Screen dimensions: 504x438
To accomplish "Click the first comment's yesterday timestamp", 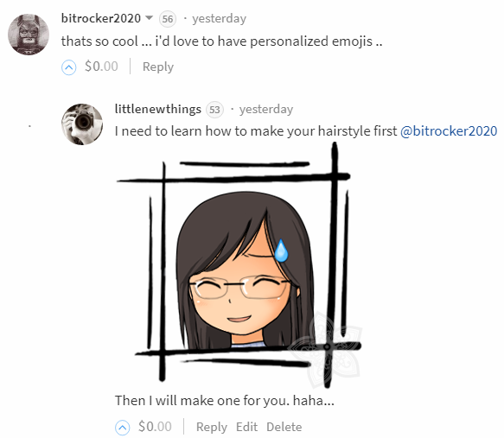I will point(220,19).
